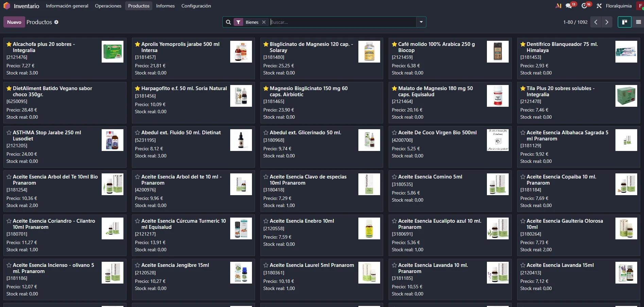
Task: Open Aceite Esencia Eucalipto azul card
Action: click(450, 235)
